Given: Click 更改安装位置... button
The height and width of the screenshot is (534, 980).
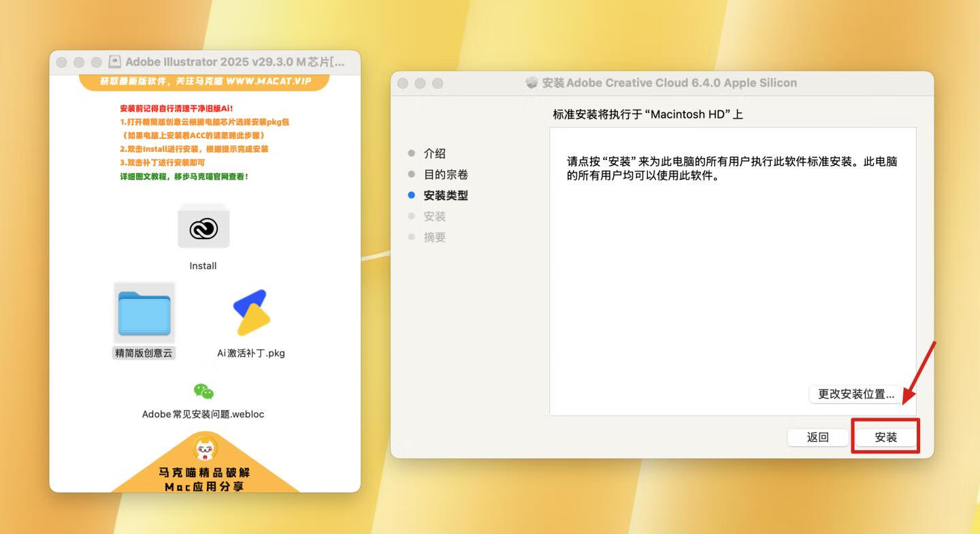Looking at the screenshot, I should click(856, 394).
